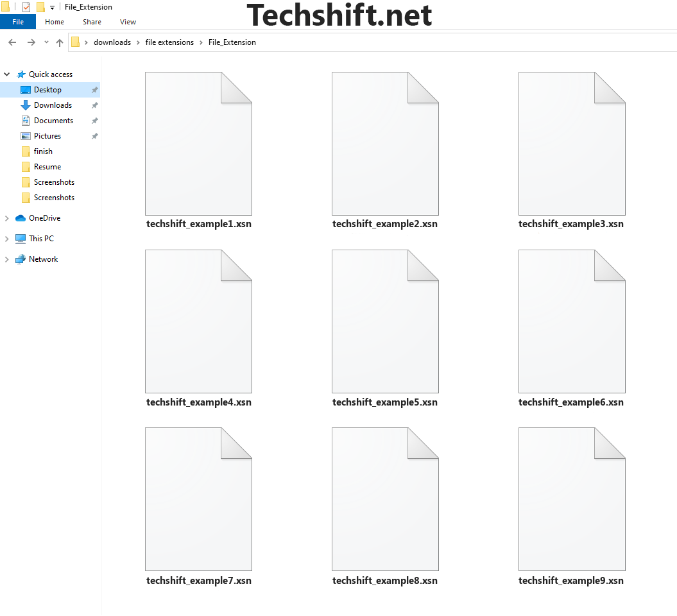The width and height of the screenshot is (677, 616).
Task: Switch to the Home ribbon tab
Action: (x=55, y=22)
